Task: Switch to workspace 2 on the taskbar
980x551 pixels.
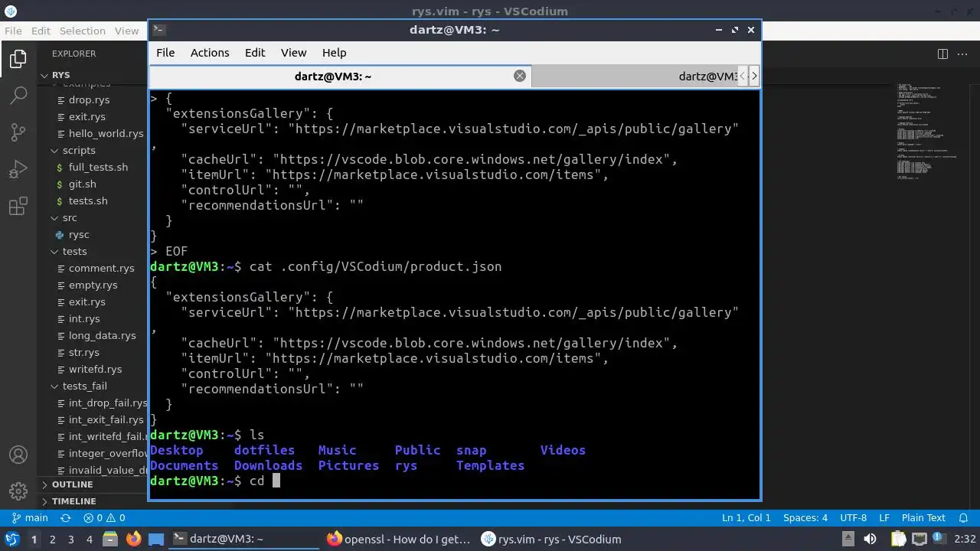Action: [52, 540]
